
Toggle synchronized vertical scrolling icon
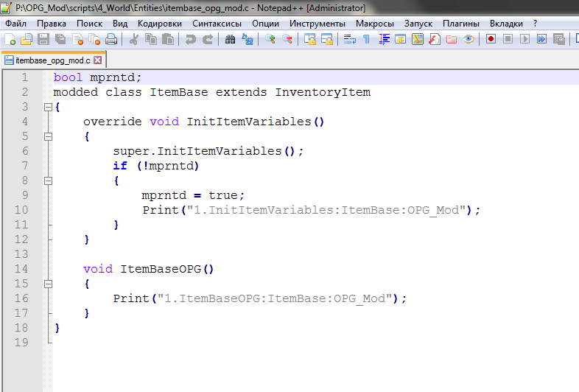(310, 39)
